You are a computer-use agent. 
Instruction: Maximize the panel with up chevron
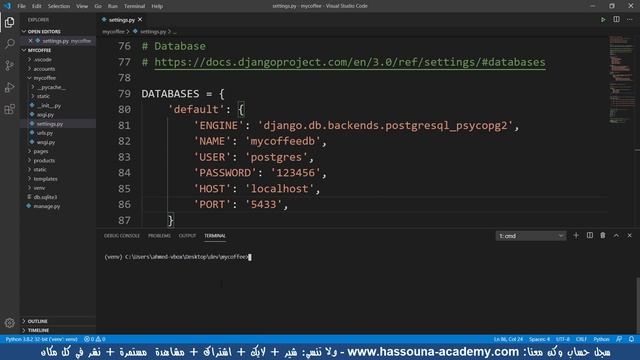[x=616, y=236]
